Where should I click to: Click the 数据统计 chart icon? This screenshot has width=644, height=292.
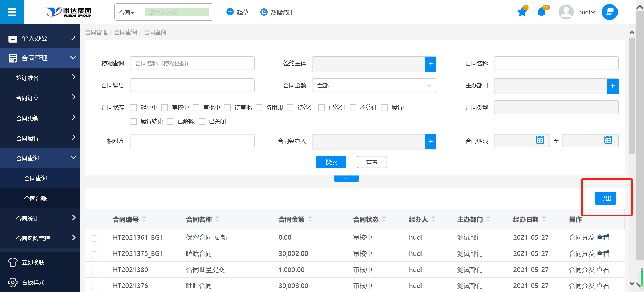(x=264, y=12)
